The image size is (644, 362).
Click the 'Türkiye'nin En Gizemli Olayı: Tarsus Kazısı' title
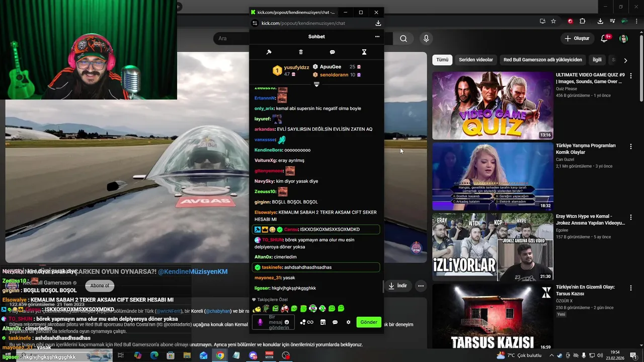[585, 290]
